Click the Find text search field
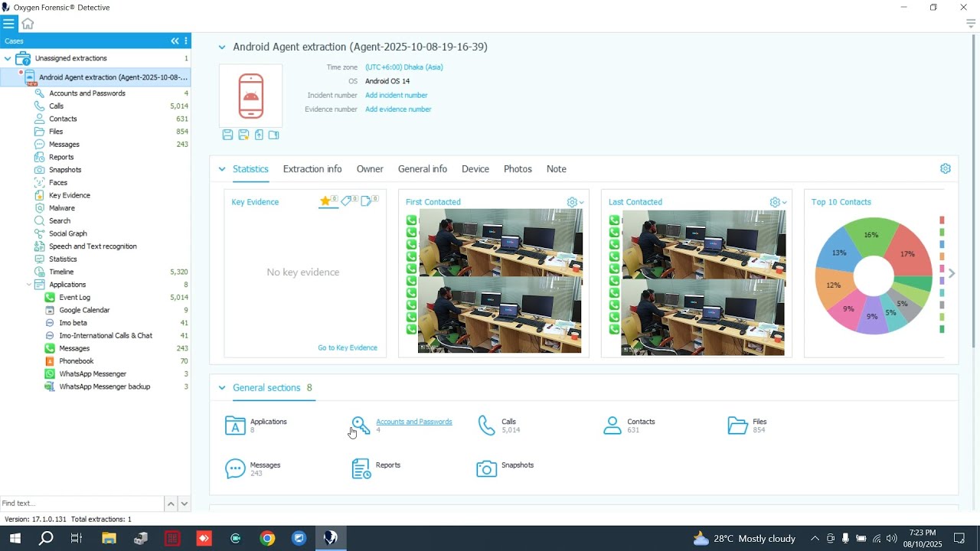The width and height of the screenshot is (980, 551). 82,504
